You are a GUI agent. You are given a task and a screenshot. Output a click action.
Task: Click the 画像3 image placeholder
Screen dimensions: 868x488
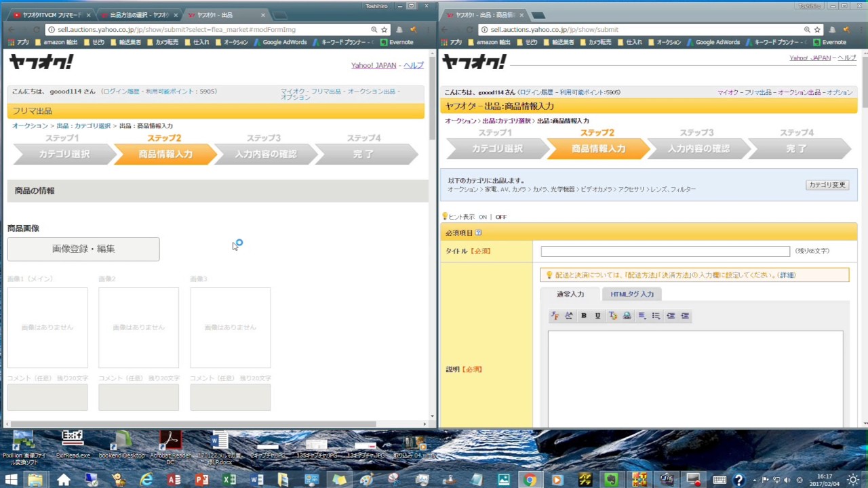tap(230, 327)
